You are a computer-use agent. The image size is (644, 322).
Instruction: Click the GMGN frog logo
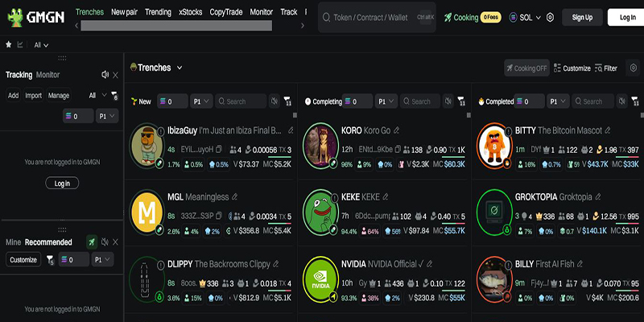coord(15,18)
